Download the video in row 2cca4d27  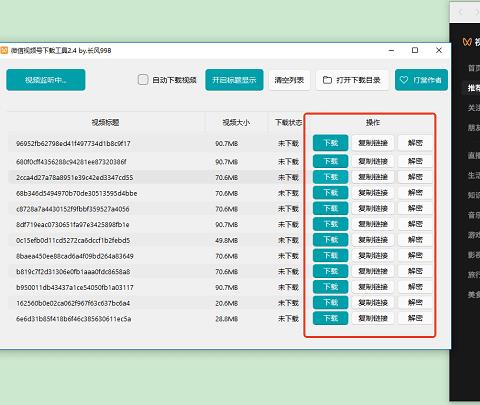(x=331, y=177)
